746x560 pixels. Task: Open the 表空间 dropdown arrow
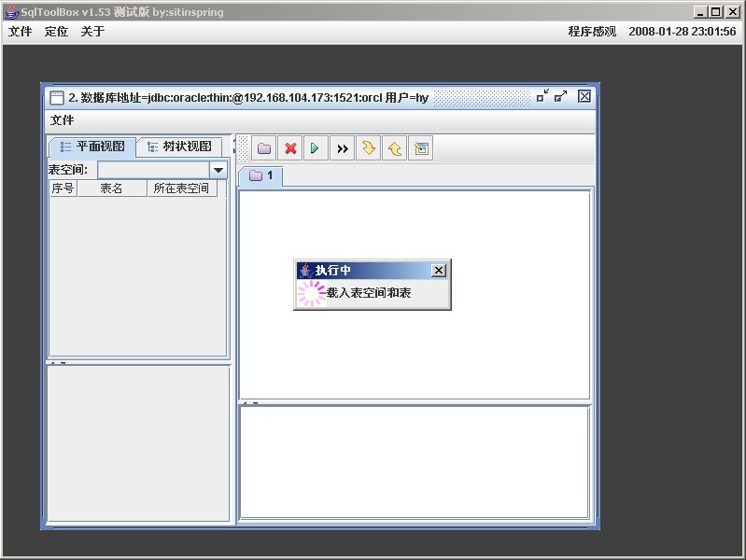pos(218,170)
